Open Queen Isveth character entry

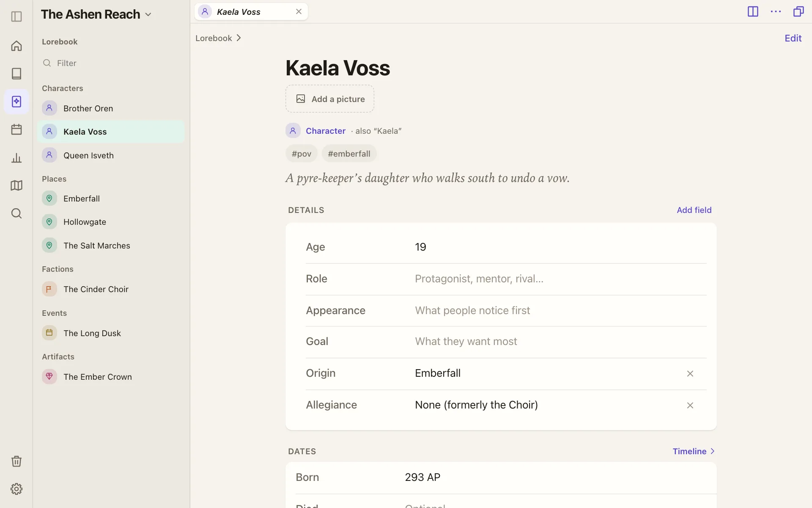[x=111, y=155]
